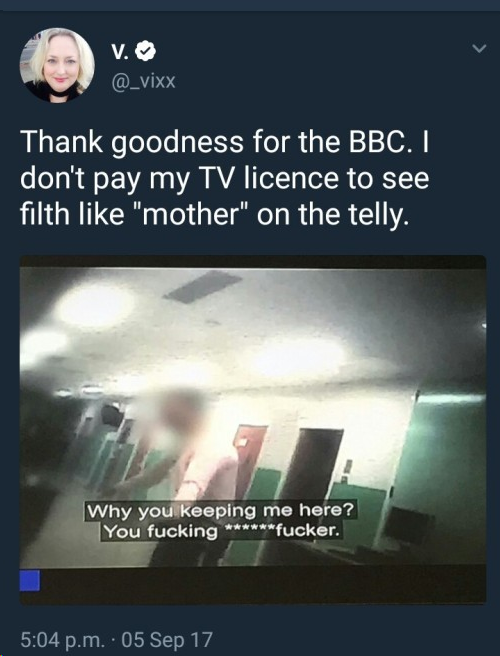Click the verified badge next to V.
Viewport: 500px width, 656px height.
tap(147, 51)
